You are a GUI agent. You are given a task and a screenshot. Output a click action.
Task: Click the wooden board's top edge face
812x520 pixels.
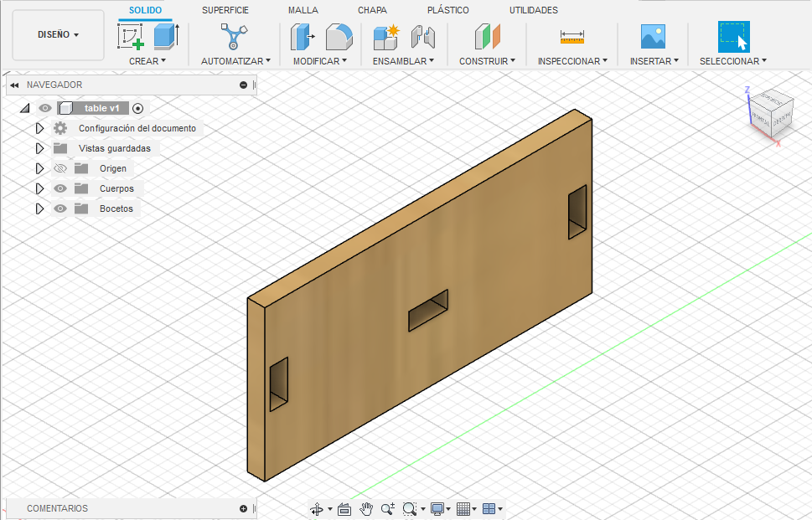point(420,209)
